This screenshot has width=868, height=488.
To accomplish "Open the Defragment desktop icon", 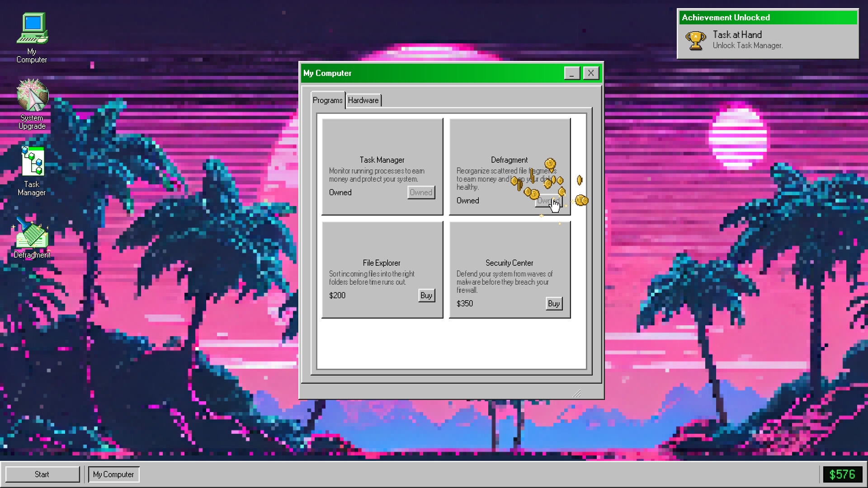I will (x=32, y=238).
